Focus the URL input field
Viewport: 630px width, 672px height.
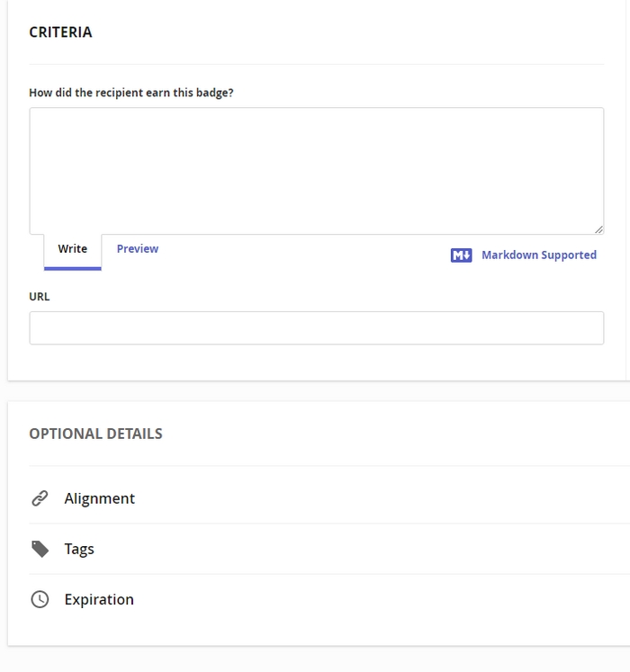[x=316, y=328]
